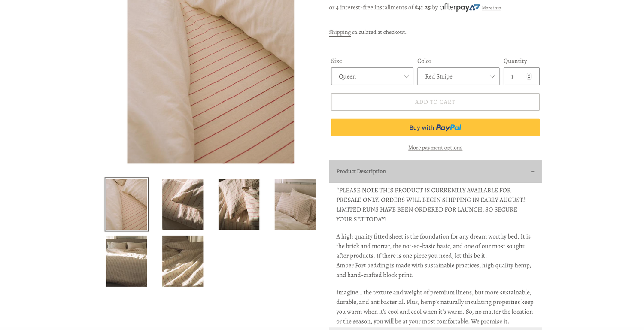Collapse the Product Description section
Image resolution: width=644 pixels, height=330 pixels.
(435, 171)
